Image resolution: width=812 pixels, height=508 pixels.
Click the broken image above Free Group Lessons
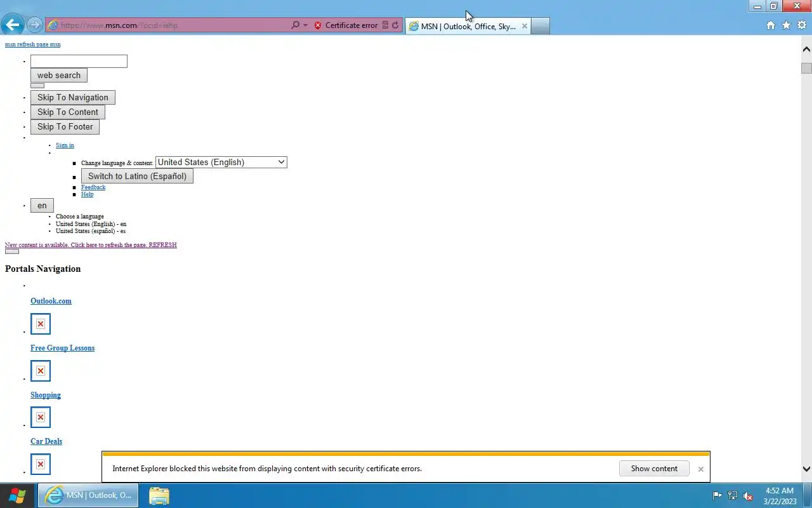coord(41,324)
